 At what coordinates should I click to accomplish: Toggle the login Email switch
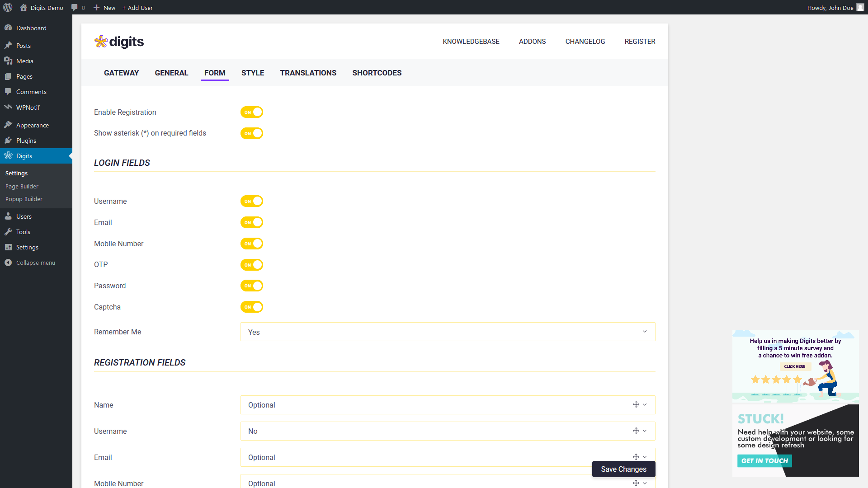click(x=252, y=222)
